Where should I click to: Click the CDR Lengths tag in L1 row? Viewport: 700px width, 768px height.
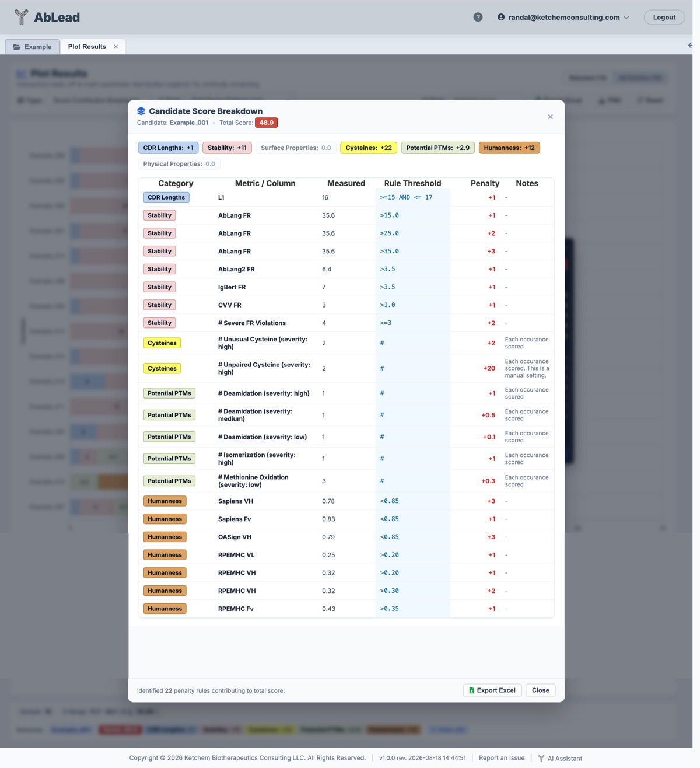[x=166, y=197]
